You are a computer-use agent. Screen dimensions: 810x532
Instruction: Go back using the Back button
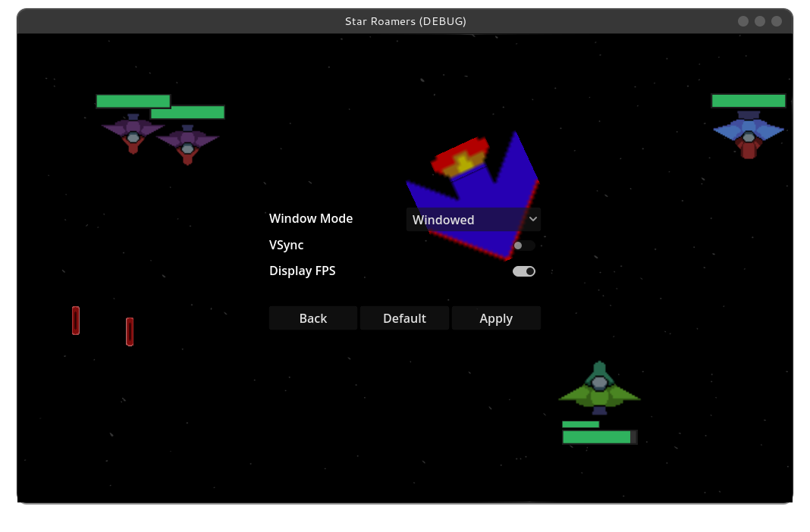tap(312, 318)
